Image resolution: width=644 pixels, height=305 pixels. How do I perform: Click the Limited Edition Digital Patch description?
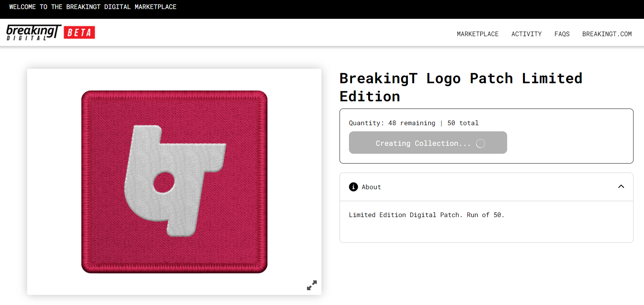tap(426, 215)
